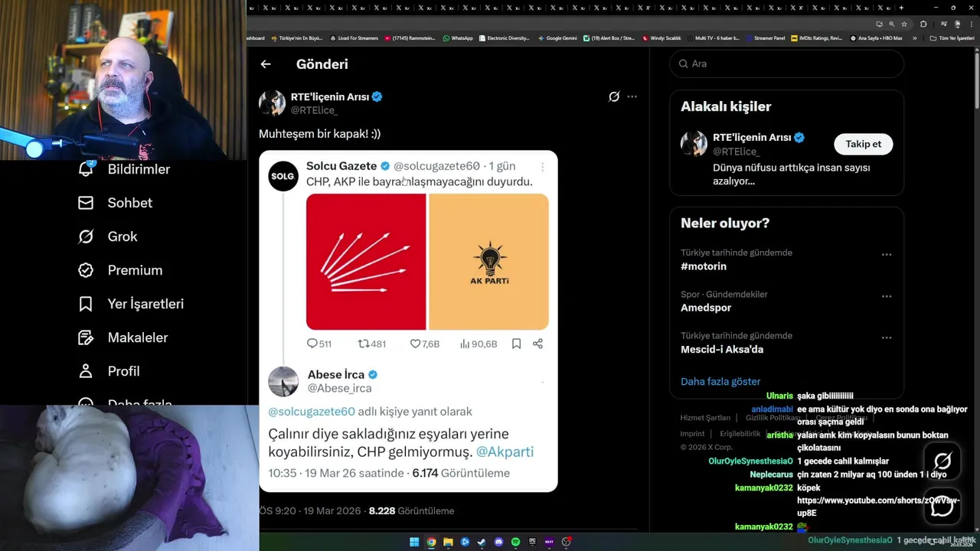The height and width of the screenshot is (551, 980).
Task: Click Takip et to follow RTE'liçenin Arısı
Action: tap(863, 144)
